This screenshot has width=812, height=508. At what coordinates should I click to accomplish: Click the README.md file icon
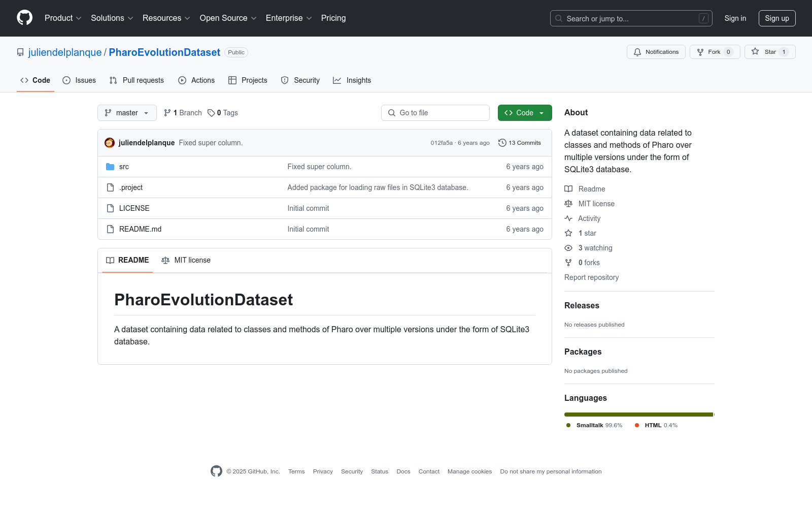(x=110, y=229)
